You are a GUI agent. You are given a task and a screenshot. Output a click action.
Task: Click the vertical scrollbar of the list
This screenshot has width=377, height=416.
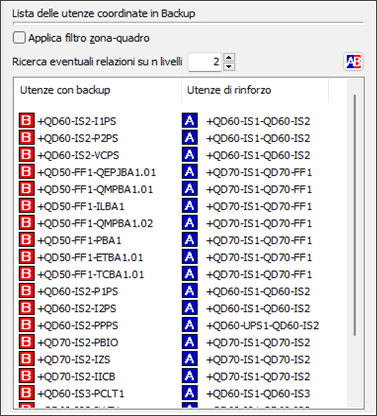coord(355,215)
